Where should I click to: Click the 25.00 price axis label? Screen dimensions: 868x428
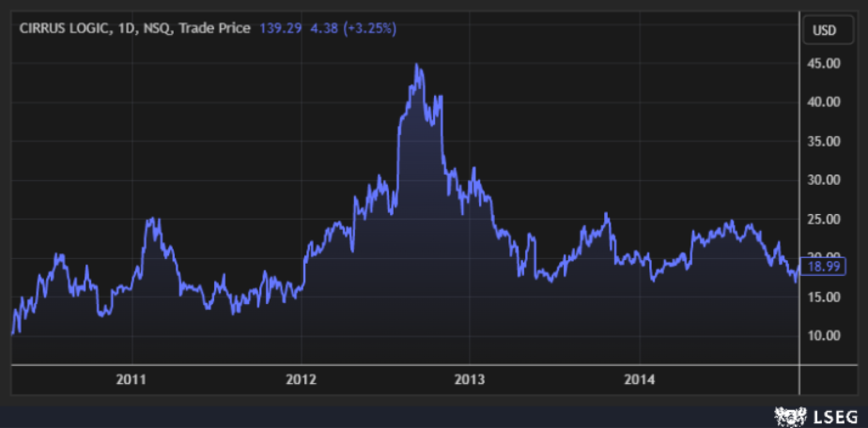coord(824,220)
